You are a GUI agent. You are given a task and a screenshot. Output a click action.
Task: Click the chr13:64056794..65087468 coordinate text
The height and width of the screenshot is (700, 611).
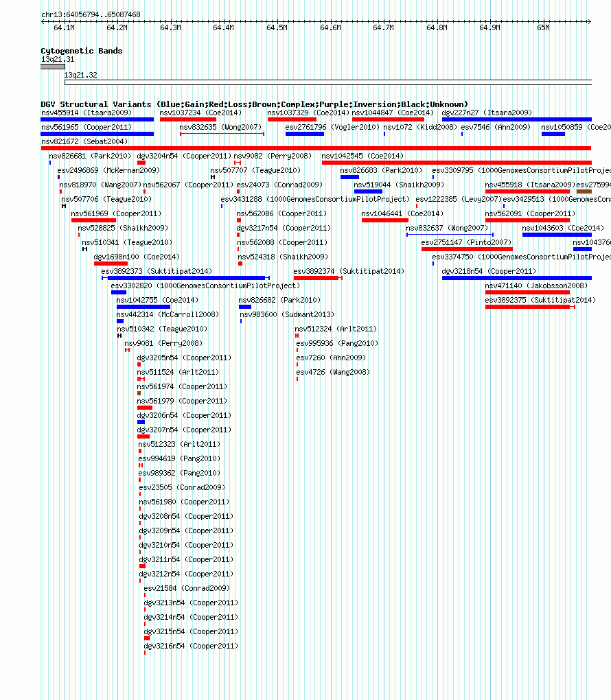click(x=91, y=14)
